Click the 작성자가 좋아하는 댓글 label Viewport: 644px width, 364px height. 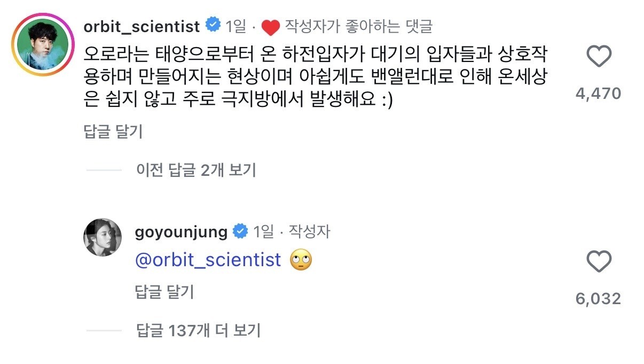359,26
